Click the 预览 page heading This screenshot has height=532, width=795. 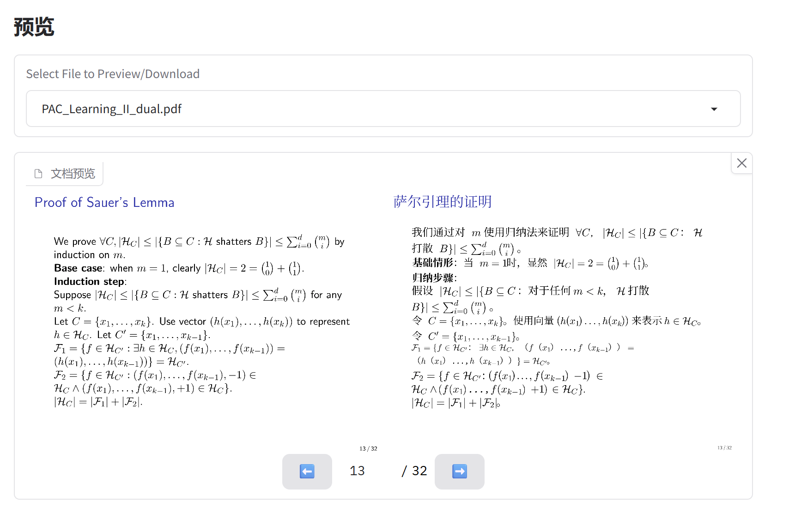pyautogui.click(x=34, y=27)
